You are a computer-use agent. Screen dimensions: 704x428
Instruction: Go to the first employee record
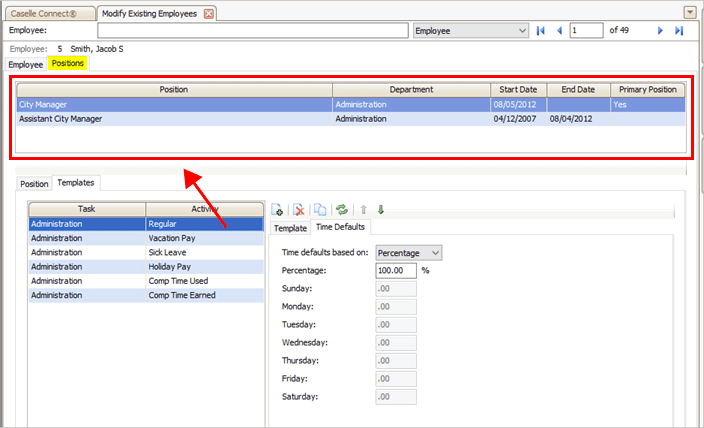tap(541, 31)
